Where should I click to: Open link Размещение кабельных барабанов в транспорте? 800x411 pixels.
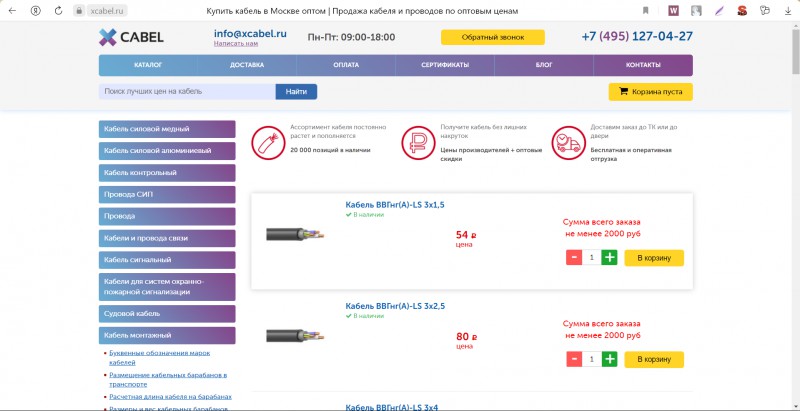pyautogui.click(x=168, y=380)
